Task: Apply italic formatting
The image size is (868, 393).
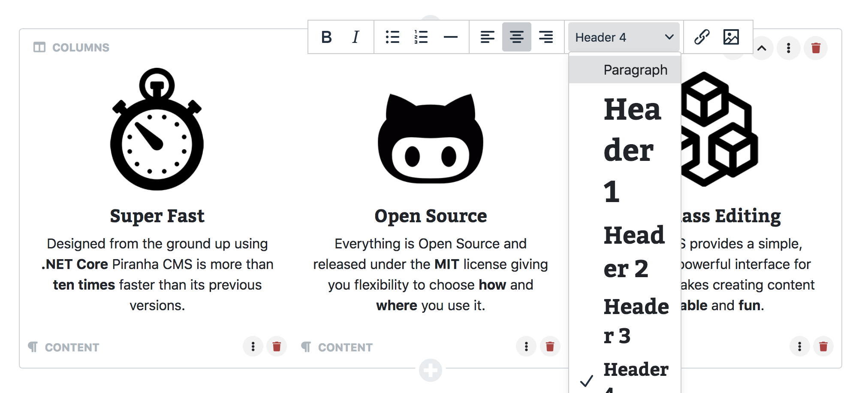Action: pos(356,37)
